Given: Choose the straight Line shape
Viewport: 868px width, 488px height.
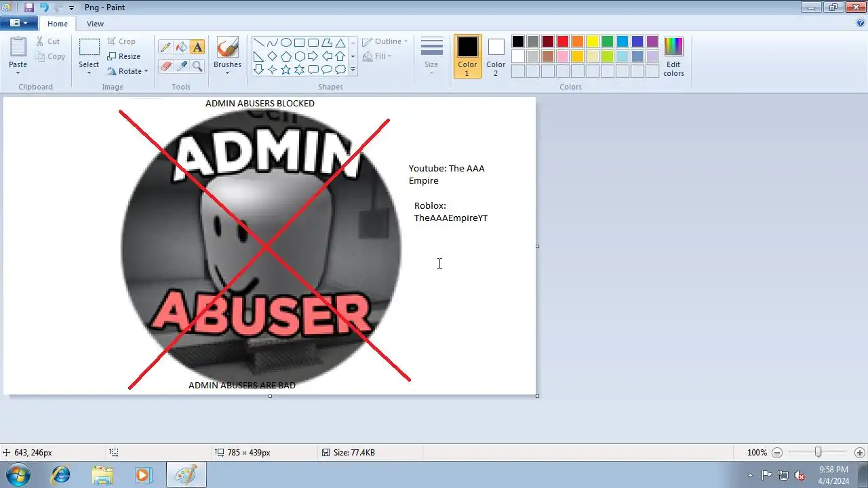Looking at the screenshot, I should click(x=258, y=43).
